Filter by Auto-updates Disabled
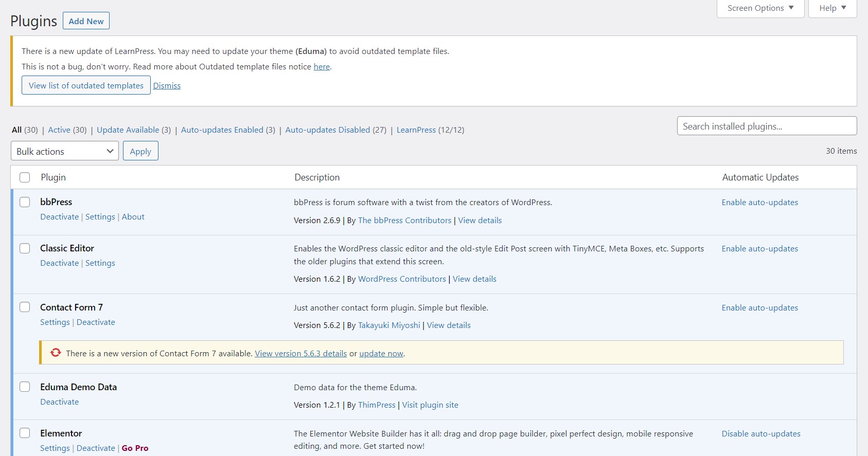The width and height of the screenshot is (868, 456). [327, 130]
